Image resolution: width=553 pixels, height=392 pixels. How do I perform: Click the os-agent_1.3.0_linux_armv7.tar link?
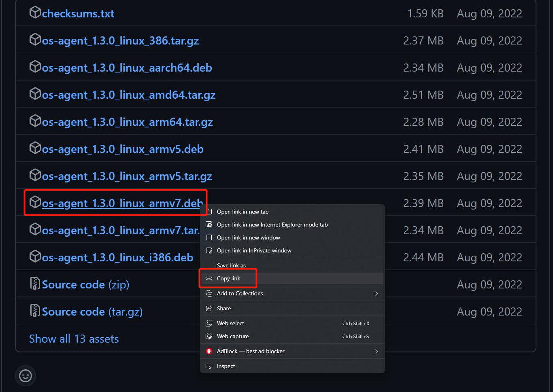(121, 230)
